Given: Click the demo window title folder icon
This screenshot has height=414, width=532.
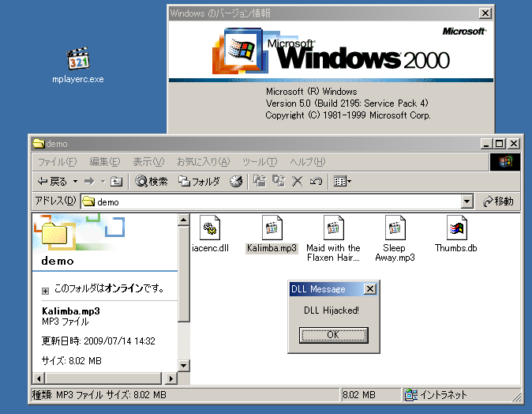Looking at the screenshot, I should 39,144.
